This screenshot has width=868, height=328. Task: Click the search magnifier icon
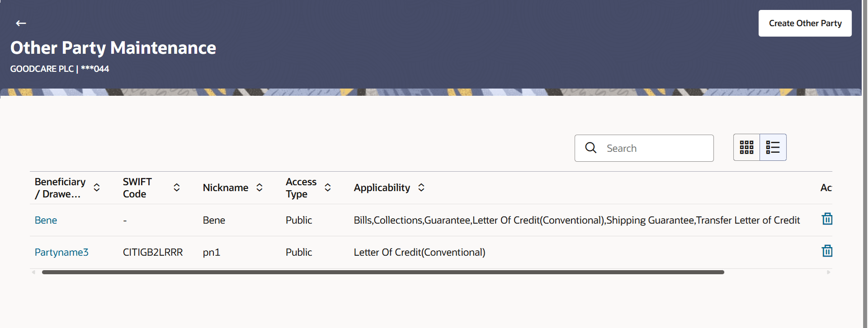[590, 148]
